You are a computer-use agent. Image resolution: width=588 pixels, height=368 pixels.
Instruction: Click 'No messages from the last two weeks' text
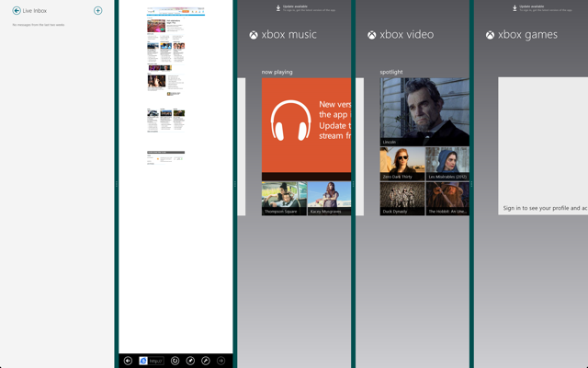tap(39, 25)
